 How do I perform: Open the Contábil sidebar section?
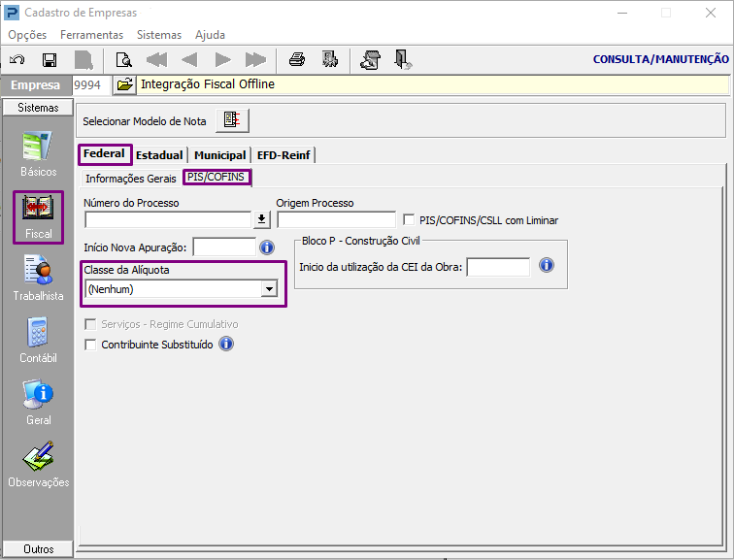click(x=38, y=340)
